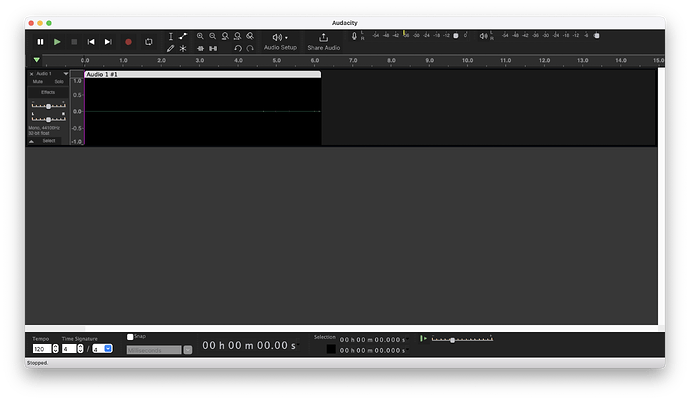The image size is (690, 401).
Task: Click the Share Audio button
Action: (323, 42)
